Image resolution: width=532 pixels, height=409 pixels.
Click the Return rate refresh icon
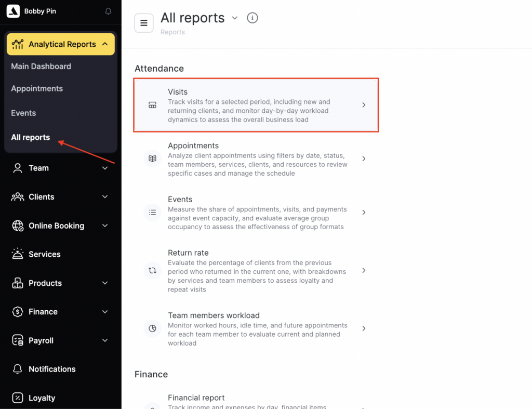tap(152, 271)
